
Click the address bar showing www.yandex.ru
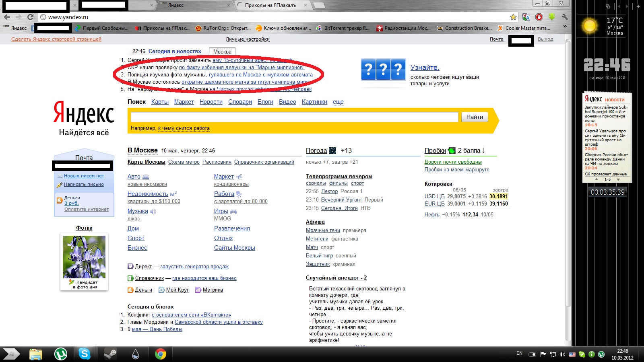(x=274, y=17)
